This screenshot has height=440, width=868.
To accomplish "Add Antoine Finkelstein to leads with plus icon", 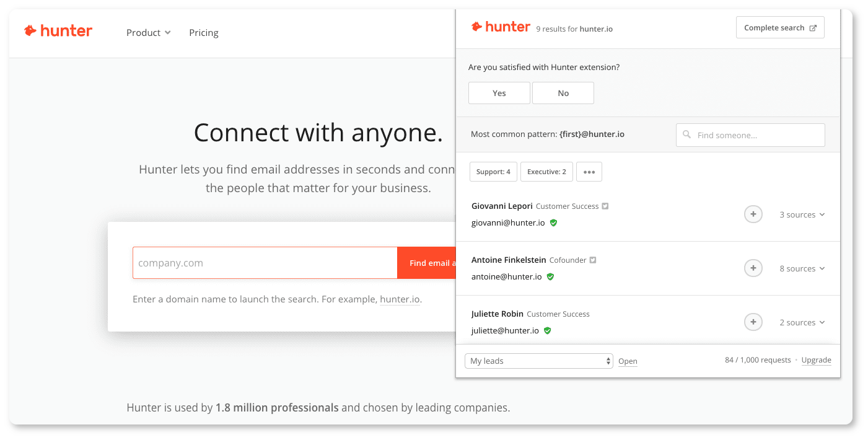I will point(753,268).
